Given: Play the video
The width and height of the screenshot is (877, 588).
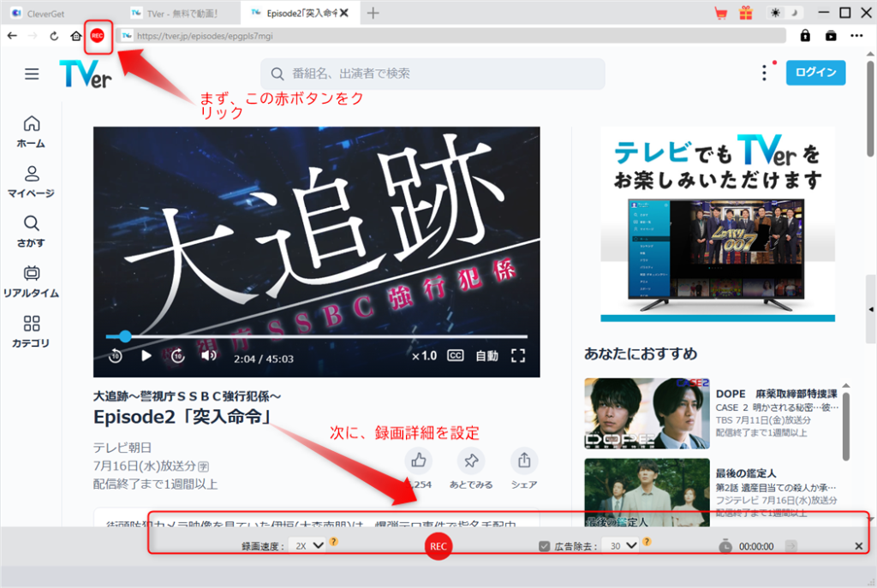Looking at the screenshot, I should coord(146,356).
